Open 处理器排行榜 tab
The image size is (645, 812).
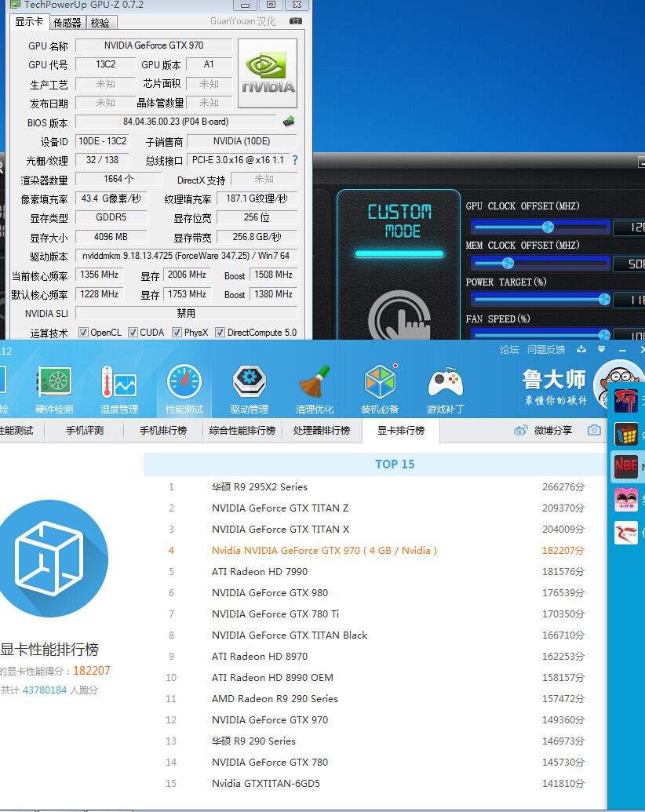[322, 431]
